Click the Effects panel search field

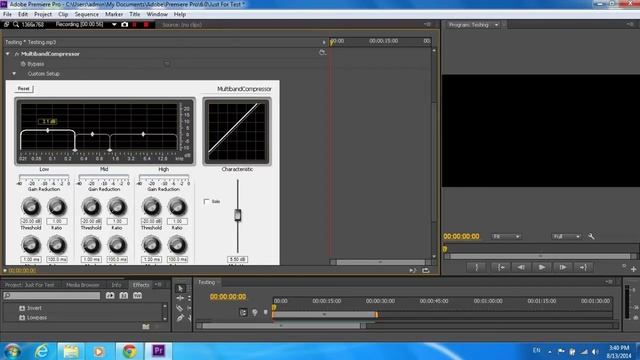coord(51,296)
